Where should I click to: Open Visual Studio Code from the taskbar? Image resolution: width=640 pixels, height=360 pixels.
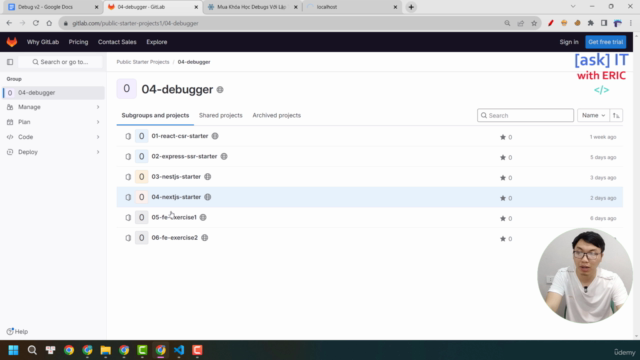pyautogui.click(x=179, y=350)
